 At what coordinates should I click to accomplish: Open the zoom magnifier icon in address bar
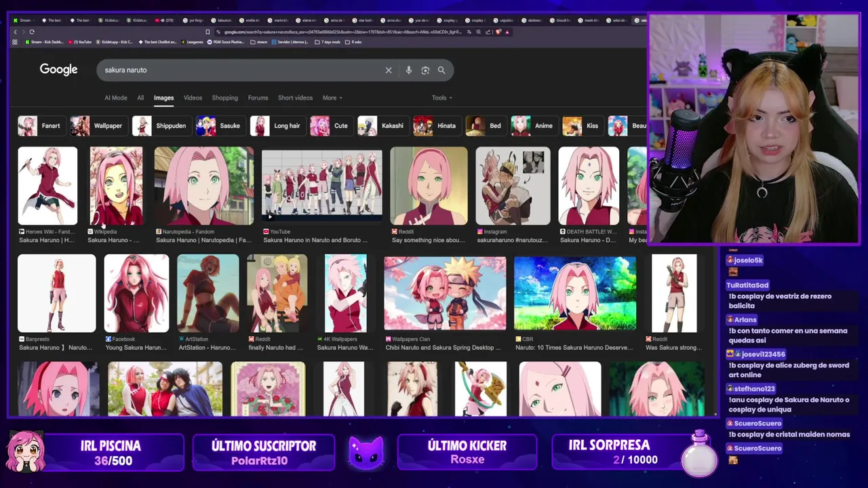point(478,32)
